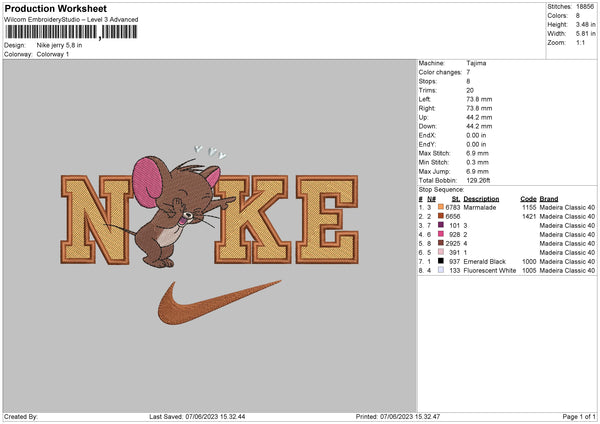Click the Description column header
Screen dimensions: 600x424
point(481,199)
